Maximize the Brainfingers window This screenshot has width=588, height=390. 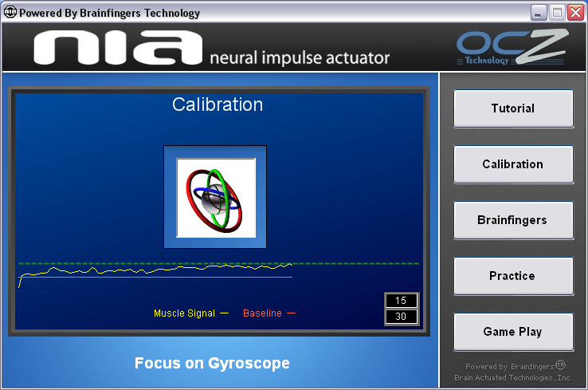pyautogui.click(x=557, y=13)
